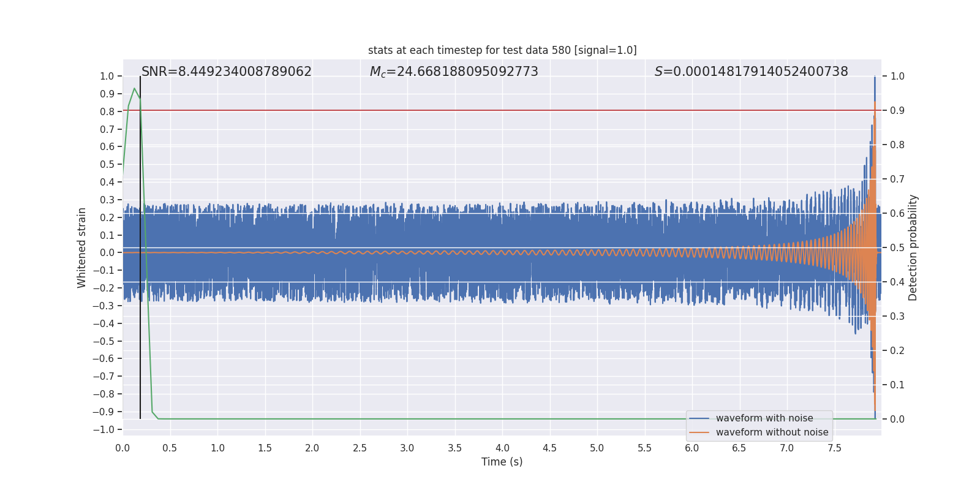Click the Mc chirp mass annotation
The width and height of the screenshot is (980, 490).
(x=454, y=72)
